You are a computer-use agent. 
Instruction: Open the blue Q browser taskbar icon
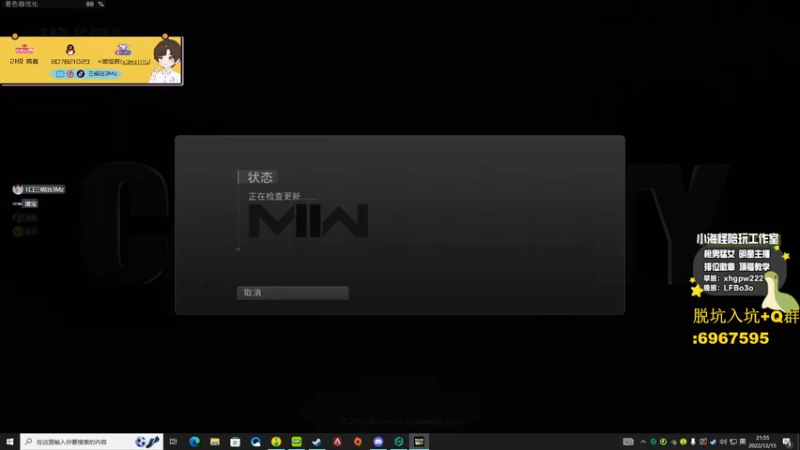point(256,441)
